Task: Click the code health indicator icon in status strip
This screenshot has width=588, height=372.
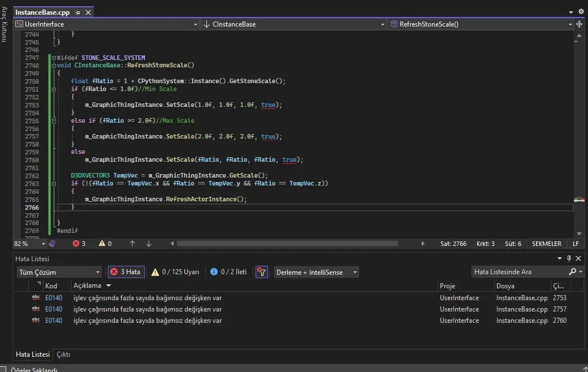Action: point(52,244)
